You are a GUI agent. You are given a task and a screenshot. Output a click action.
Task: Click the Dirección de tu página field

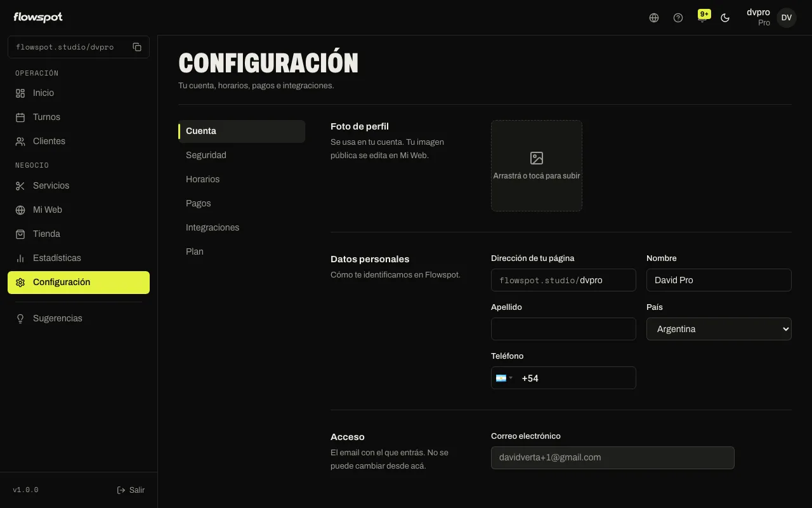click(563, 280)
